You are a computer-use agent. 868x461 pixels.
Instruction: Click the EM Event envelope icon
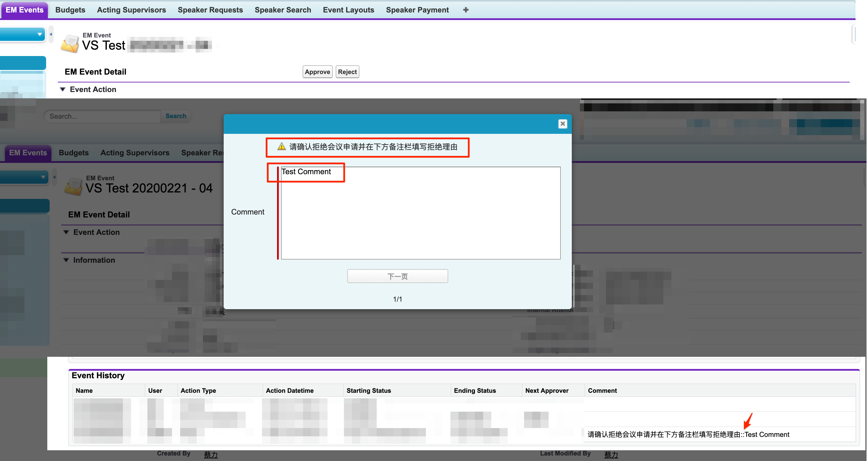[70, 44]
